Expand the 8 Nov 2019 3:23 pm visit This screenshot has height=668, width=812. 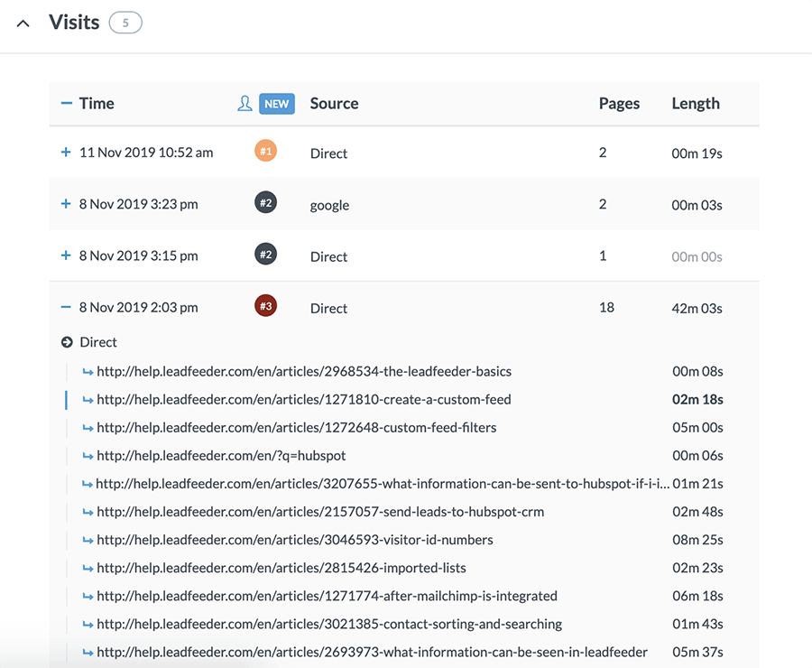tap(66, 204)
